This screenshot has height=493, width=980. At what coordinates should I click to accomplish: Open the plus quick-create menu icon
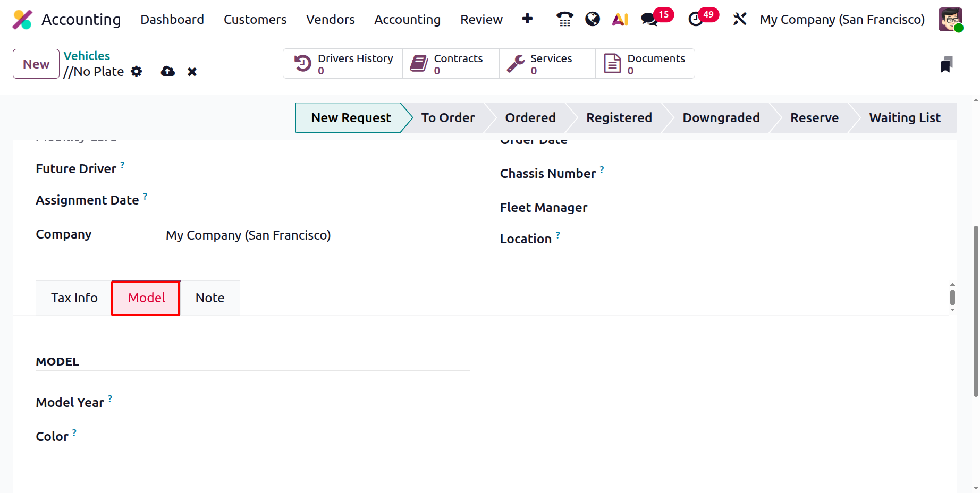(x=527, y=19)
